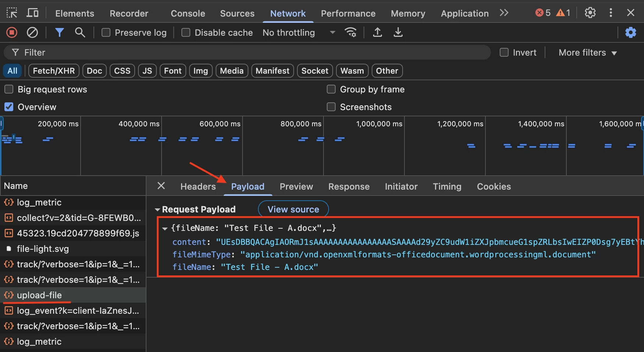This screenshot has height=352, width=644.
Task: Toggle the device toolbar icon
Action: click(33, 13)
